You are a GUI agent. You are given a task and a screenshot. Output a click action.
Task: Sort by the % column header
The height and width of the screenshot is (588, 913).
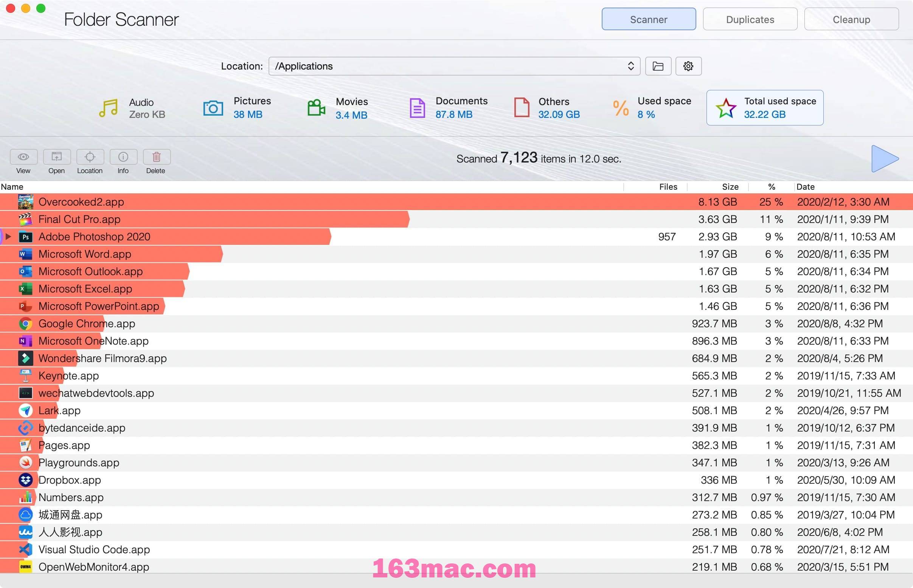[x=772, y=187]
